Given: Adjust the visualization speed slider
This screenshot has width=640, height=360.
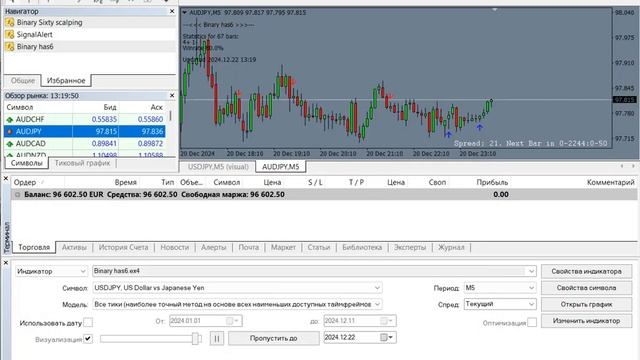Looking at the screenshot, I should pyautogui.click(x=196, y=338).
